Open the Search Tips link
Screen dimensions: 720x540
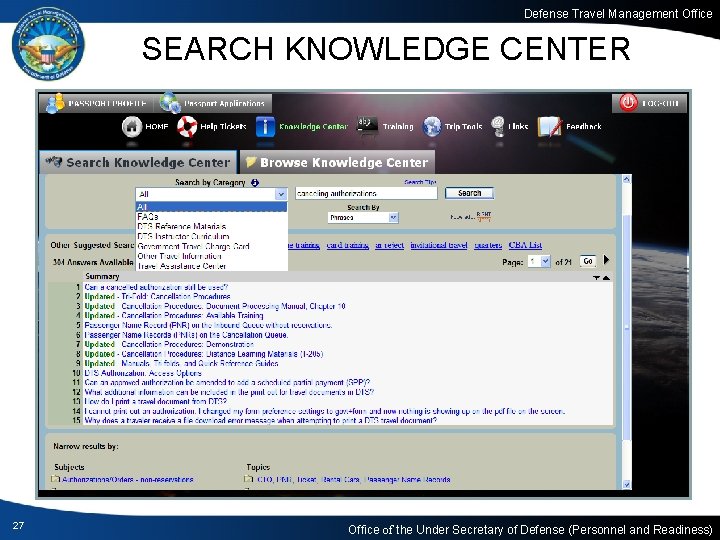pos(420,182)
